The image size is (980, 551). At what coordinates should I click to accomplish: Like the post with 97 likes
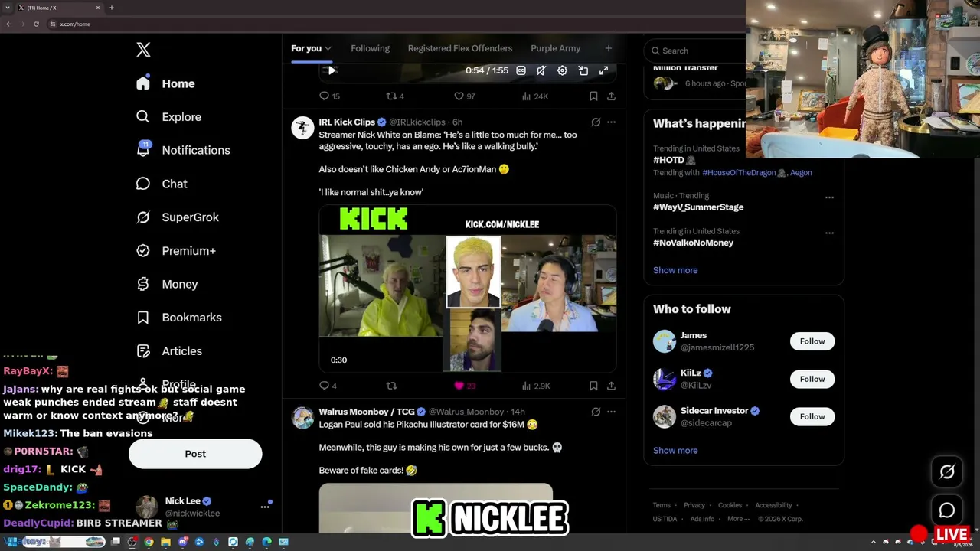pyautogui.click(x=464, y=96)
